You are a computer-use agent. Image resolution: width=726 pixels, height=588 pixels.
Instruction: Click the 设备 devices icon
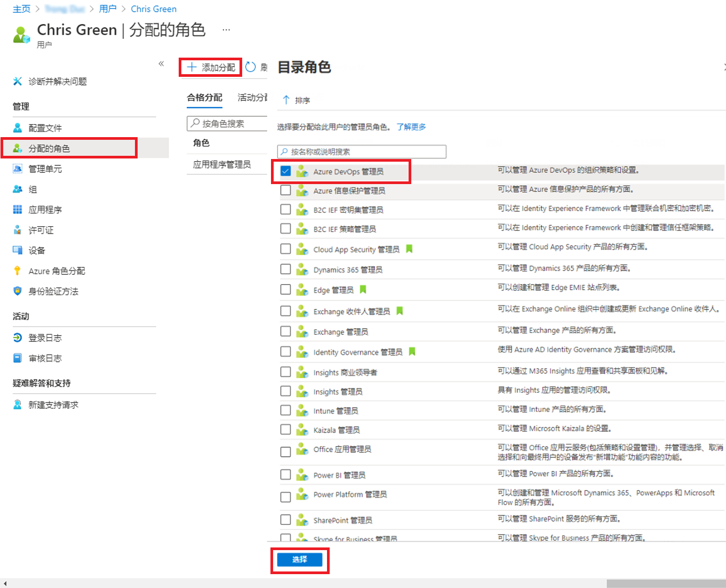[18, 250]
